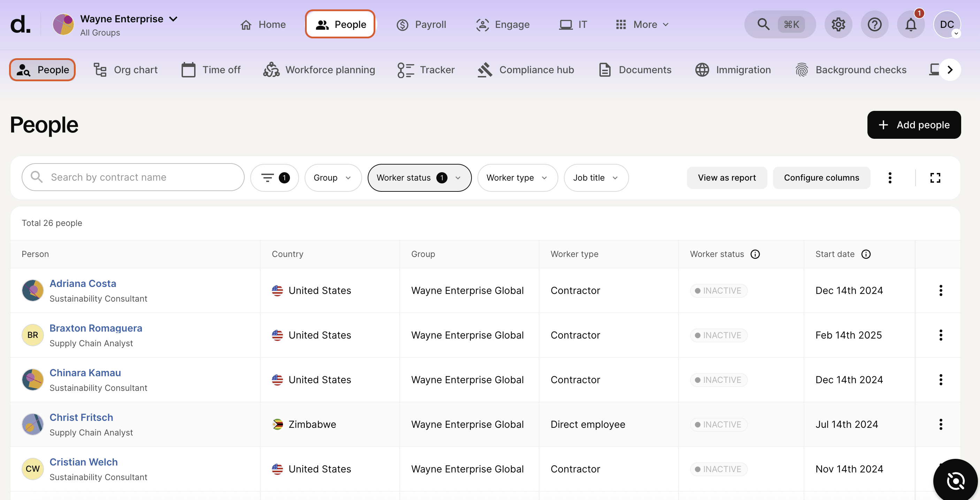980x500 pixels.
Task: Click the Total 26 people text
Action: 52,223
